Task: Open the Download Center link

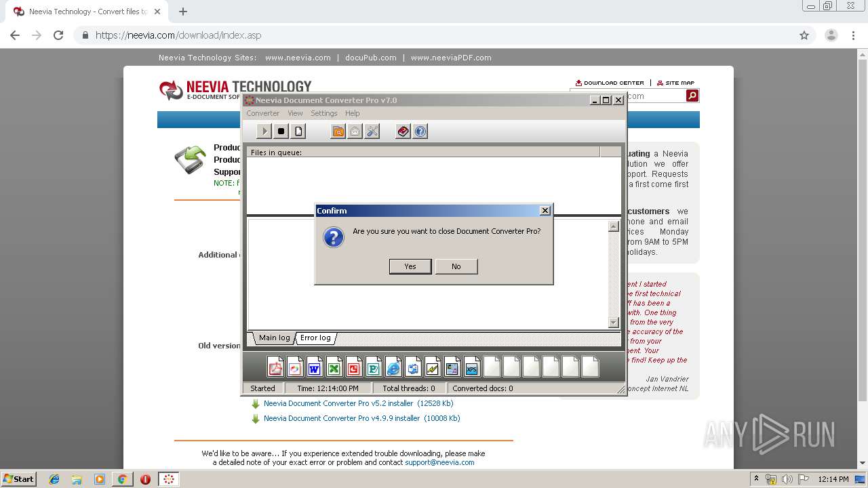Action: pyautogui.click(x=610, y=83)
